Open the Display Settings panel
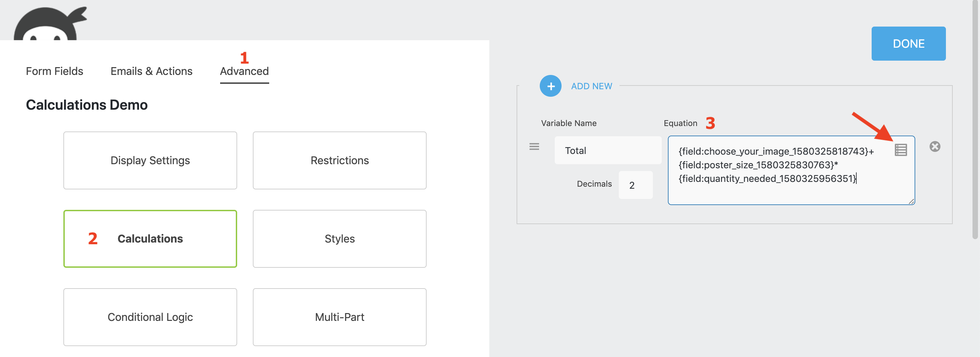The image size is (980, 357). click(x=150, y=160)
